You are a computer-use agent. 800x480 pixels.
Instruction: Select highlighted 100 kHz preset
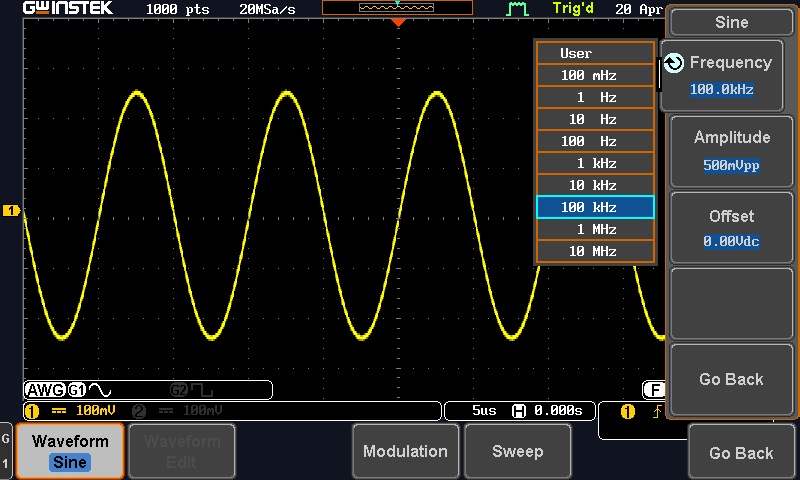[x=595, y=207]
